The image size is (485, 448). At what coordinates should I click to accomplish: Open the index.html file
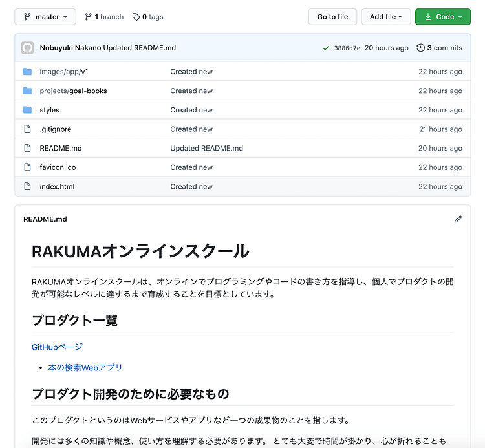[x=57, y=187]
